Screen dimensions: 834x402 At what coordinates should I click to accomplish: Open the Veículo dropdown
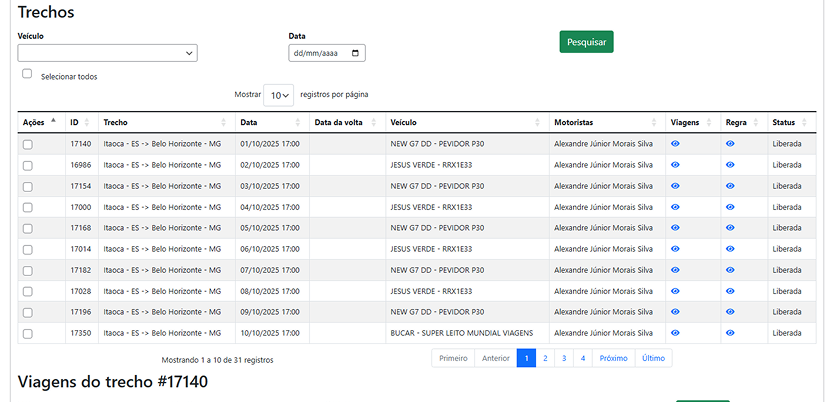[x=107, y=53]
